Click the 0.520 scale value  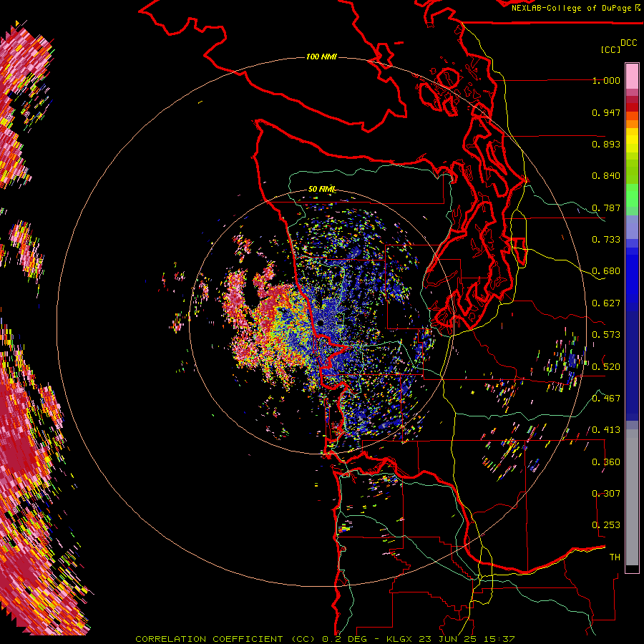pyautogui.click(x=606, y=366)
